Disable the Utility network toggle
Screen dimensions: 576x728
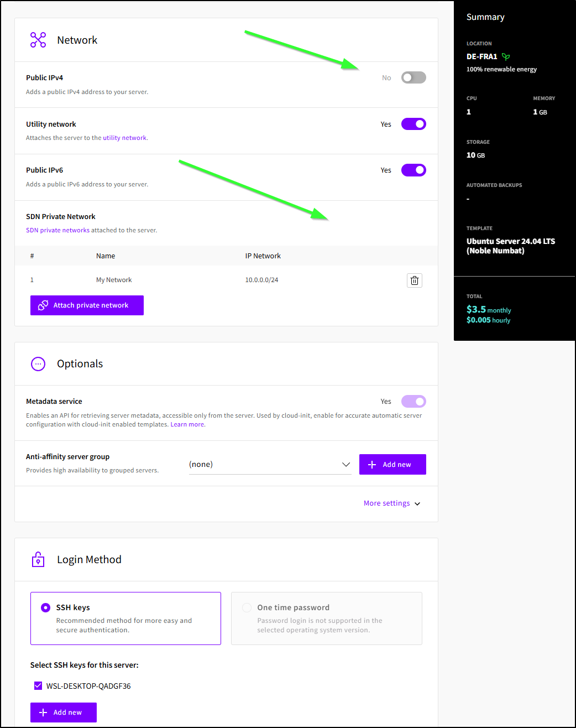(413, 124)
